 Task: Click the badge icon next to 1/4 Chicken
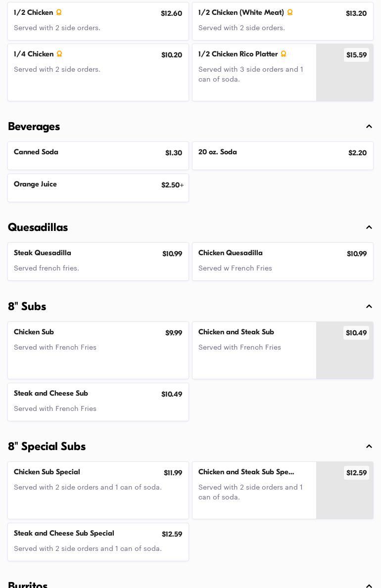click(59, 54)
